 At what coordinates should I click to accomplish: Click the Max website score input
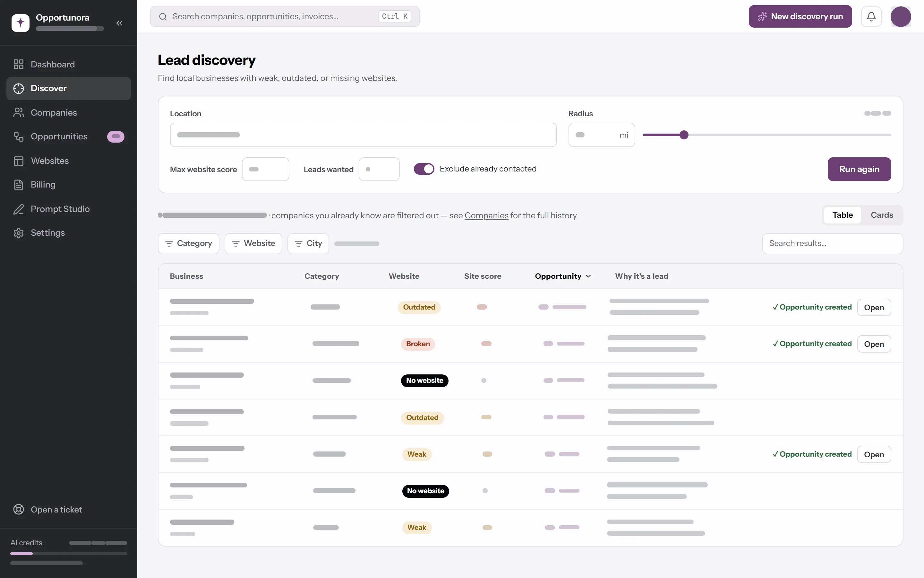tap(265, 169)
